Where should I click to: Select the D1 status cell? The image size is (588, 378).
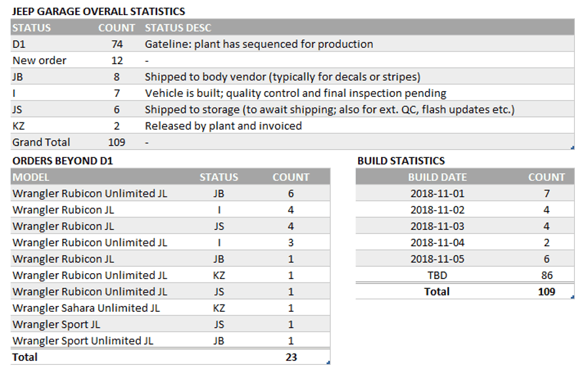pos(19,45)
